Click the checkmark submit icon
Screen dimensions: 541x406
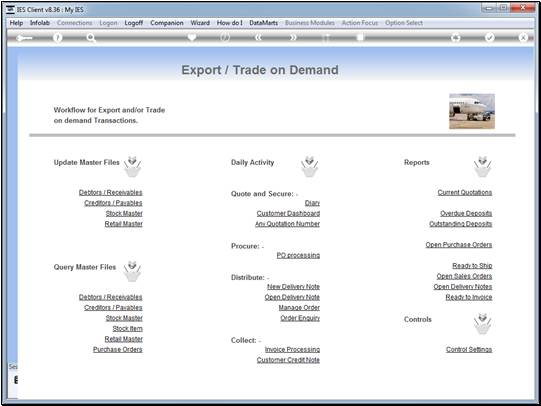[490, 37]
